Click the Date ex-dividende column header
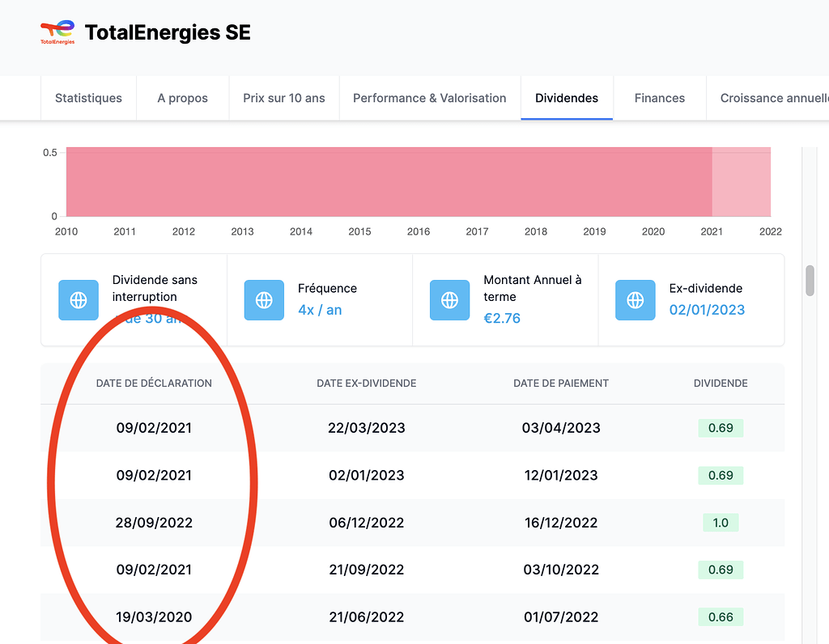Viewport: 829px width, 644px height. click(366, 383)
